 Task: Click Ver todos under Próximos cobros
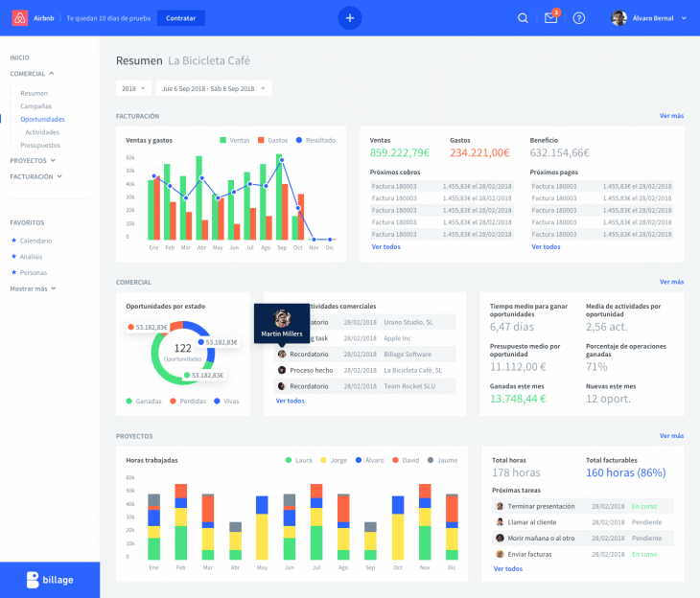click(386, 247)
